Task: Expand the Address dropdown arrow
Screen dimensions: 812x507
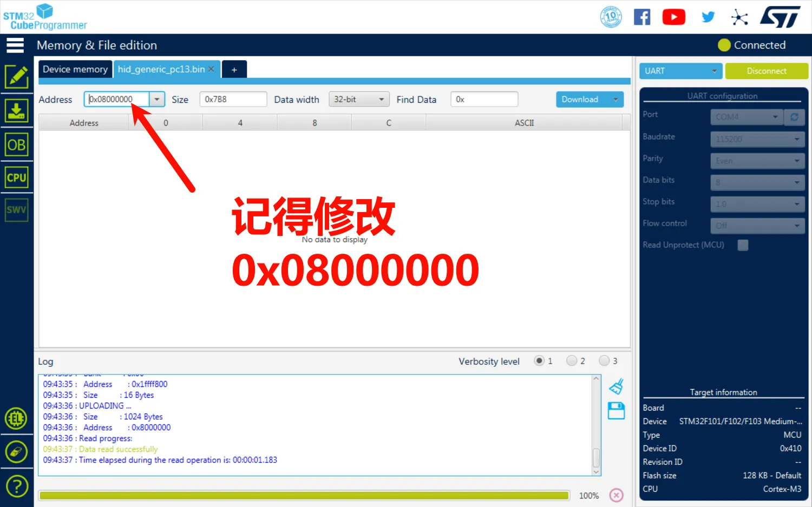Action: point(157,100)
